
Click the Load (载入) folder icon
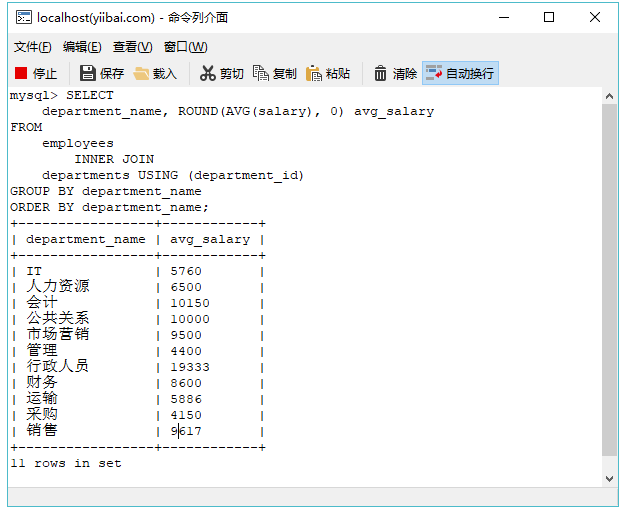coord(141,73)
